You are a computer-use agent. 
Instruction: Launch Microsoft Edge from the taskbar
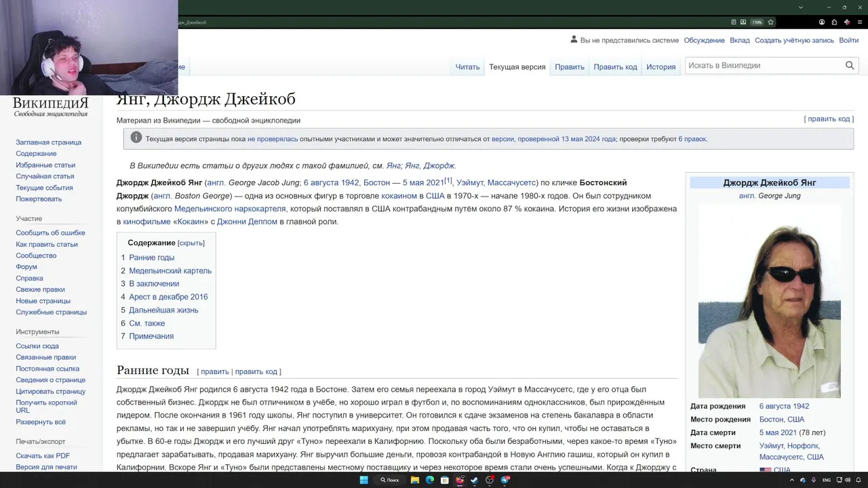tap(430, 480)
